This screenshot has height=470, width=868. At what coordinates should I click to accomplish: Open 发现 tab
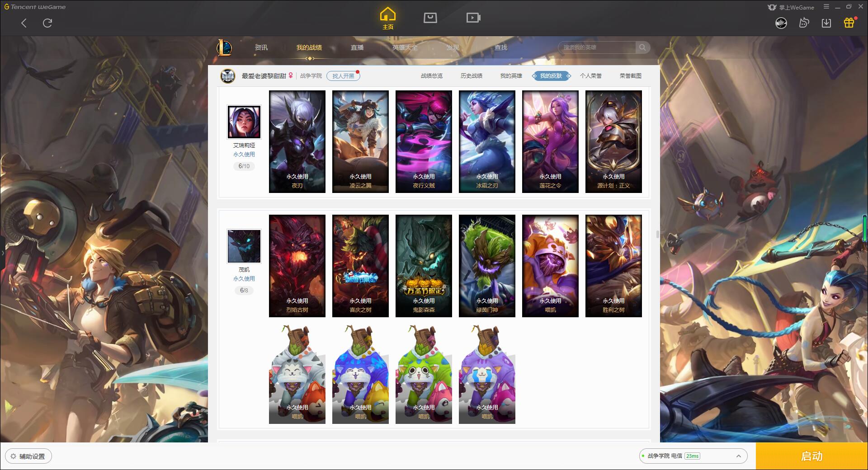coord(453,47)
